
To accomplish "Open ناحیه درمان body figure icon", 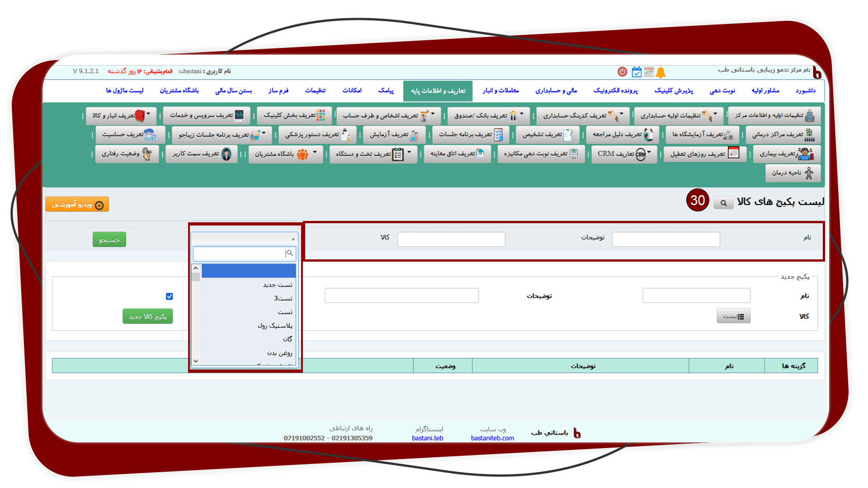I will click(x=809, y=173).
